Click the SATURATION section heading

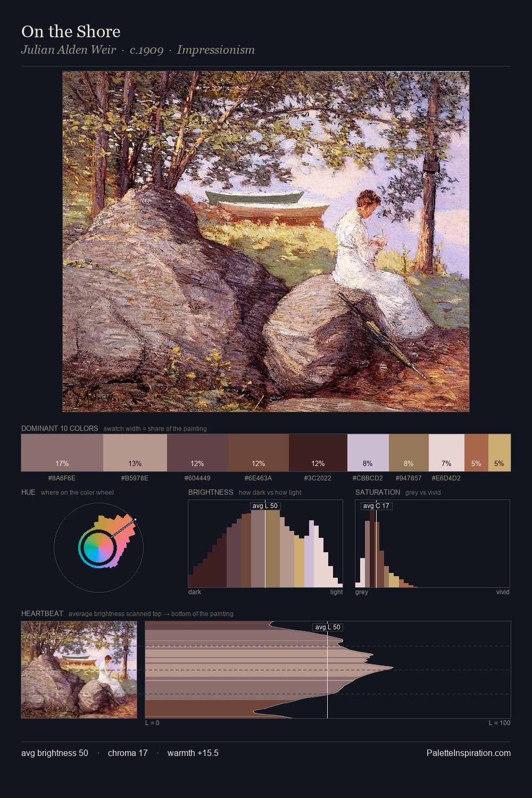point(378,492)
